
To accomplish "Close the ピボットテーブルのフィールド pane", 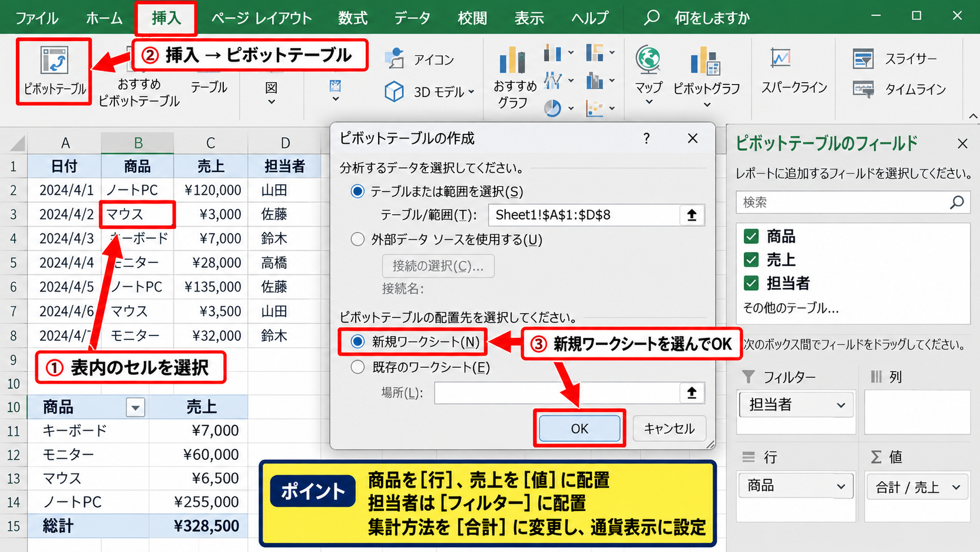I will click(962, 144).
